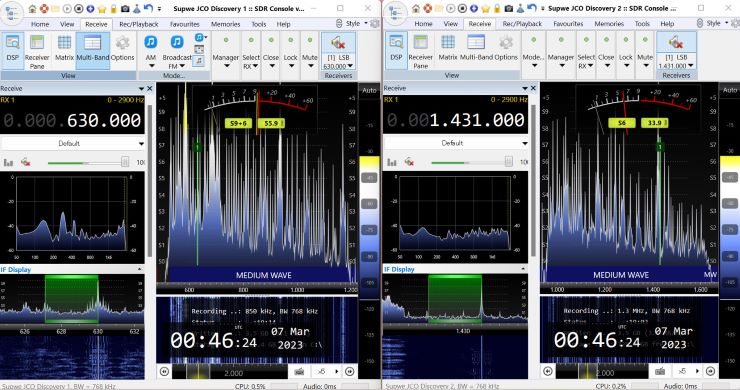Click the left zoom arrow below Discovery 1 waterfall
The image size is (740, 390).
pos(164,372)
